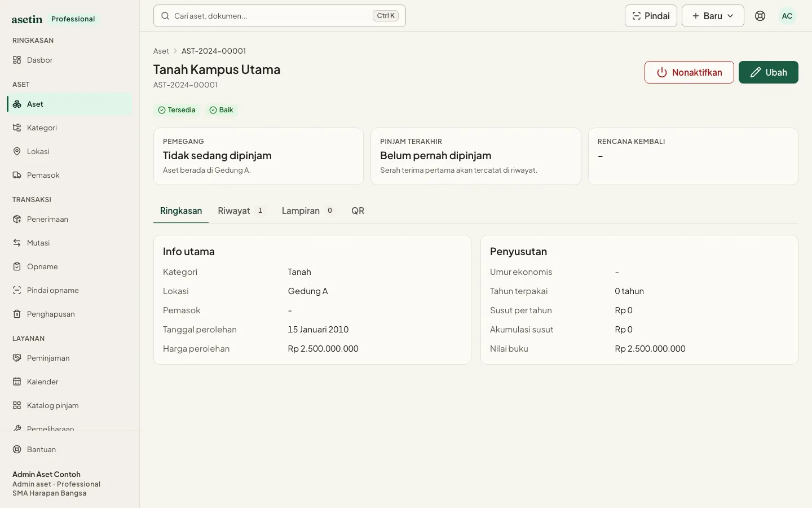
Task: Click the 15 Januari 2010 date value
Action: click(318, 330)
